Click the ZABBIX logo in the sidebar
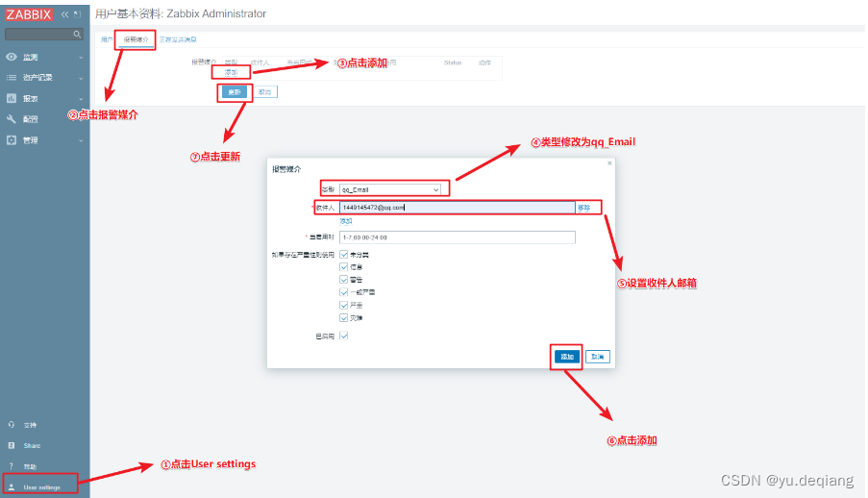 point(28,14)
